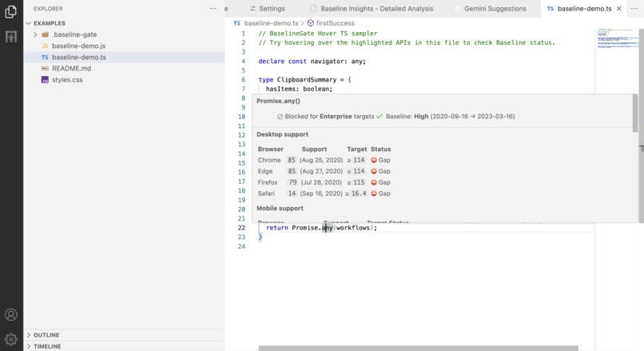The height and width of the screenshot is (351, 644).
Task: Click the Mobile support heading
Action: click(280, 209)
